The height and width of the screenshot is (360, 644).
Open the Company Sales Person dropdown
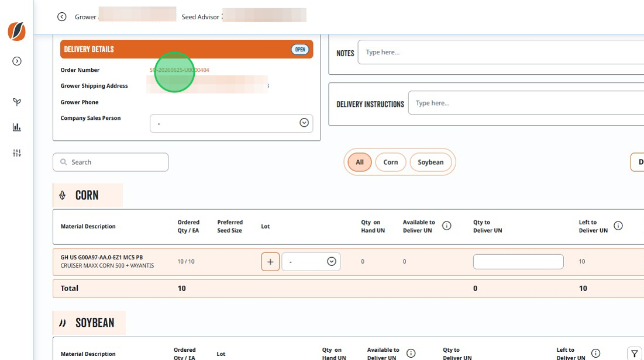(231, 123)
